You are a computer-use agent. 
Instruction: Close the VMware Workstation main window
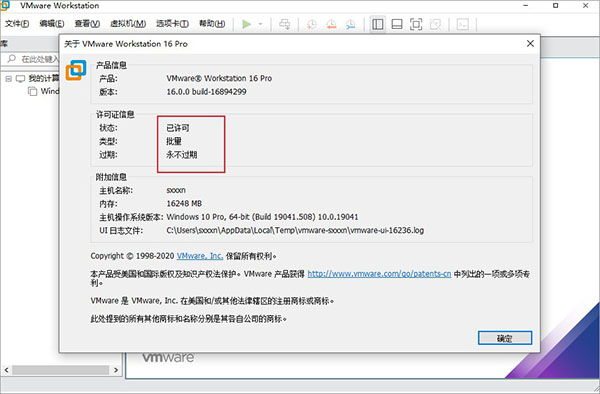click(x=585, y=5)
